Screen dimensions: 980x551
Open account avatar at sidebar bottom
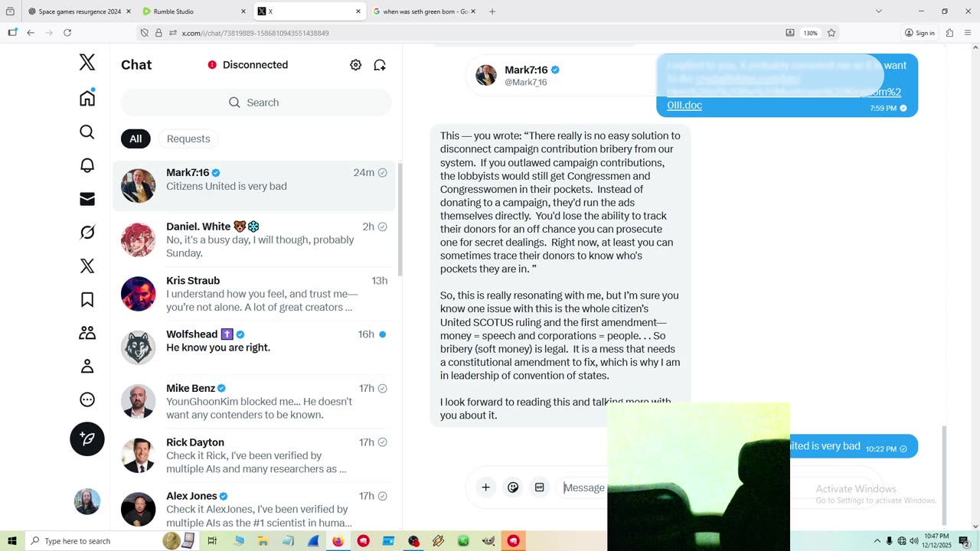click(87, 501)
